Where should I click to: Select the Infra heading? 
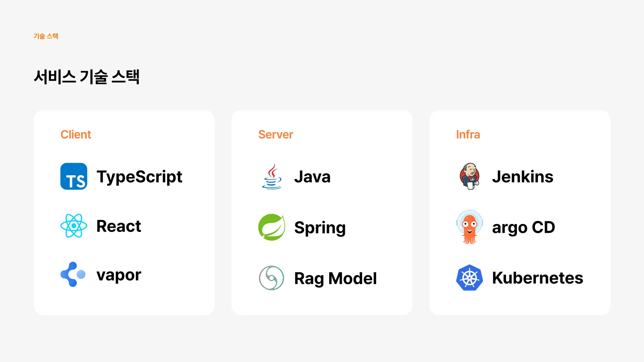point(468,134)
